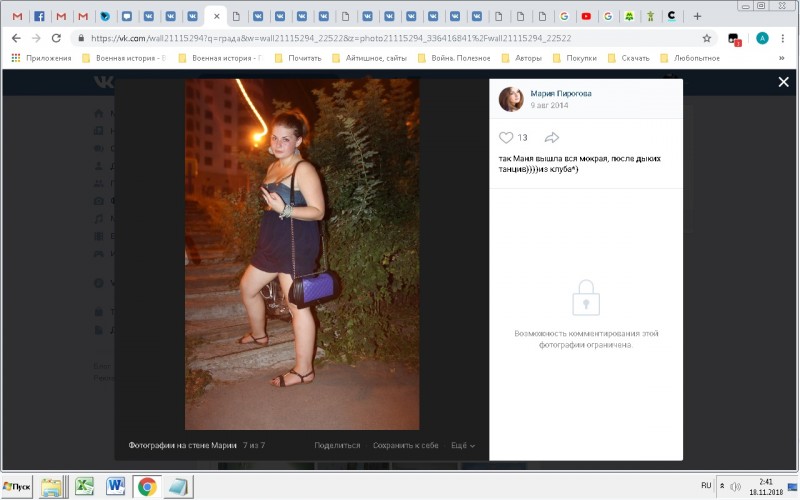
Task: Click Поделиться link below the photo
Action: coord(337,445)
